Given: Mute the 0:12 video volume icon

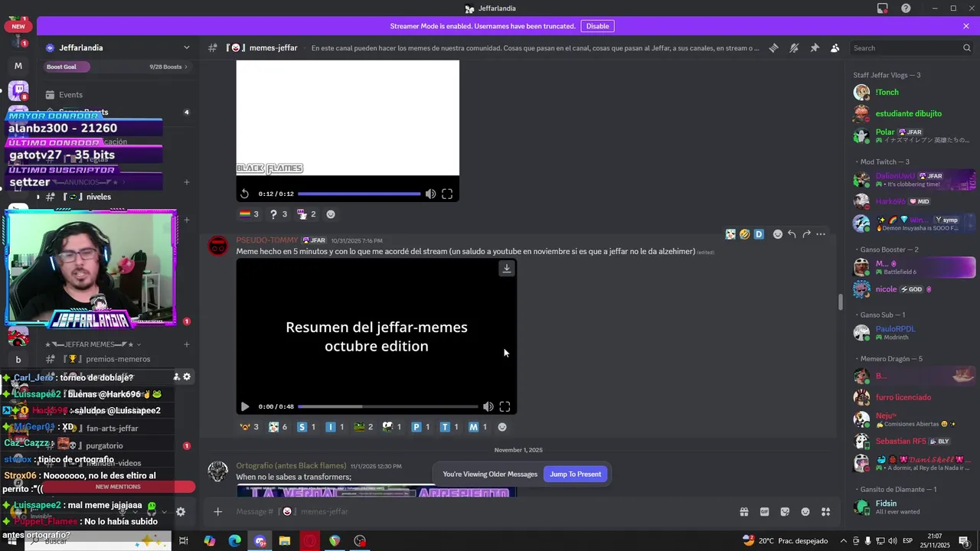Looking at the screenshot, I should tap(430, 194).
